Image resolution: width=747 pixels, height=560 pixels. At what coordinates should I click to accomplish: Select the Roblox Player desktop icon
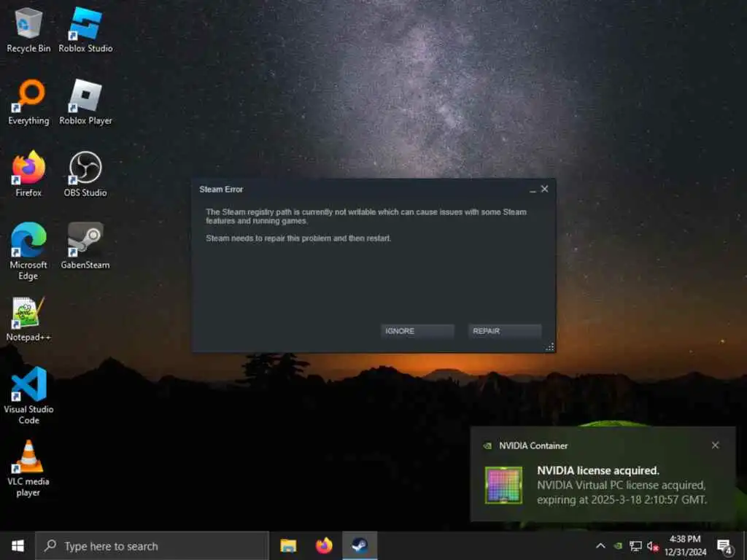[85, 102]
